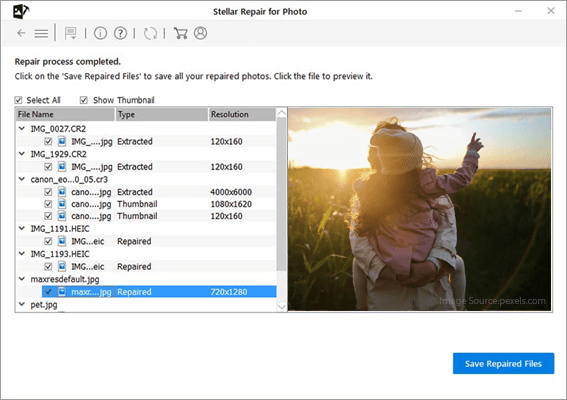This screenshot has height=400, width=567.
Task: Toggle the Show Thumbnail checkbox
Action: coord(84,100)
